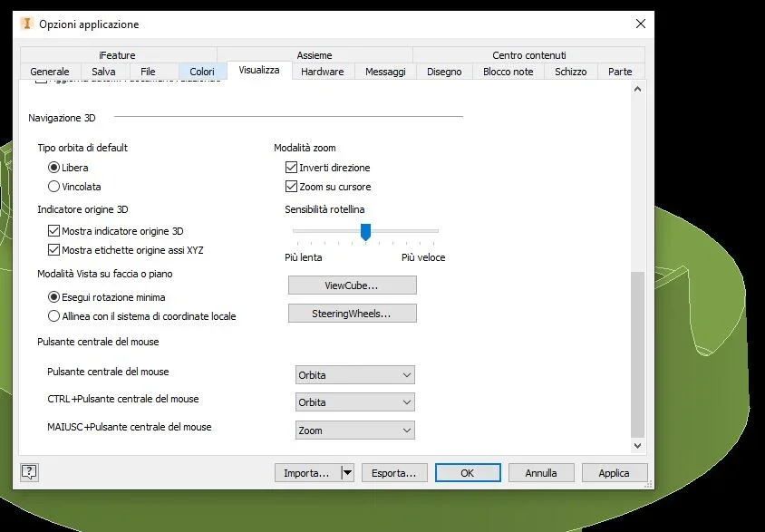Click the Applica button

coord(614,473)
